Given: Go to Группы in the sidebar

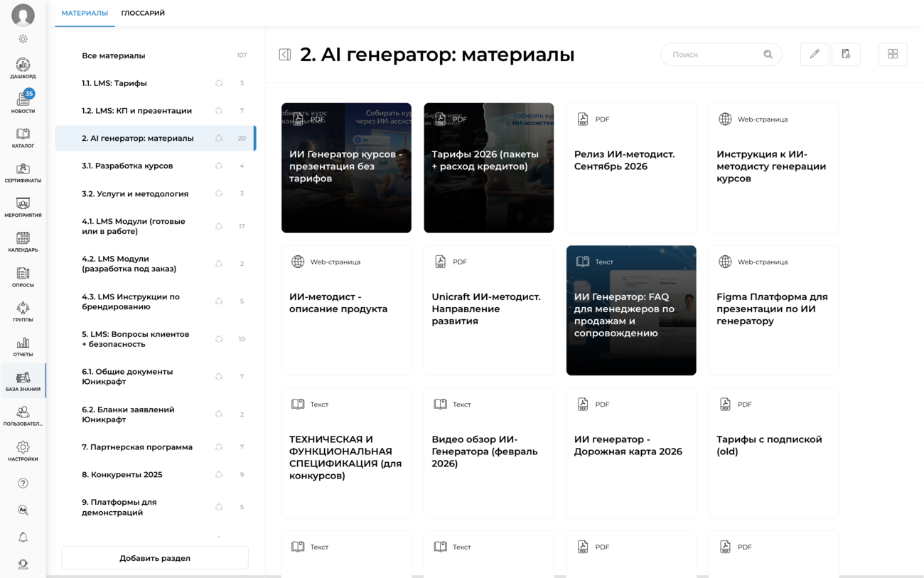Looking at the screenshot, I should click(23, 312).
